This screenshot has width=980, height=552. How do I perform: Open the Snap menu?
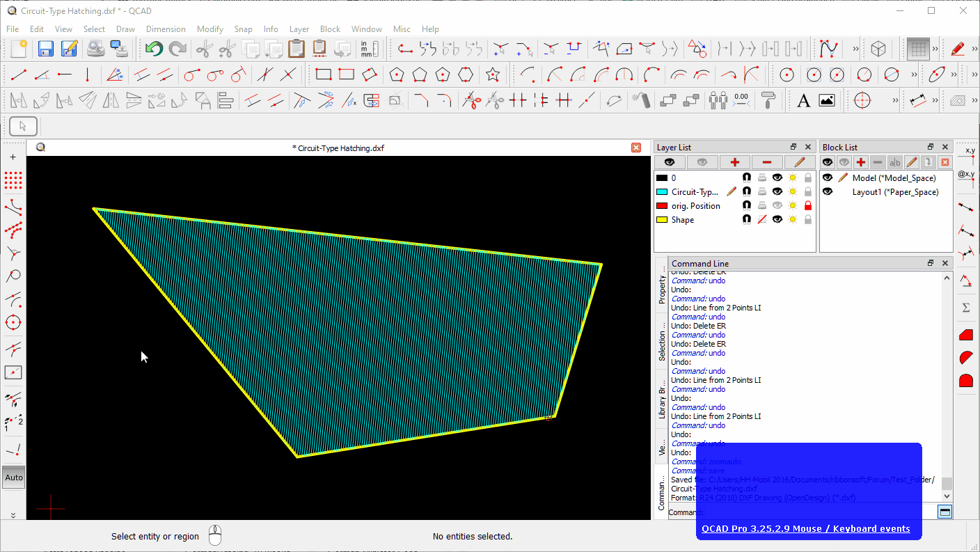243,29
